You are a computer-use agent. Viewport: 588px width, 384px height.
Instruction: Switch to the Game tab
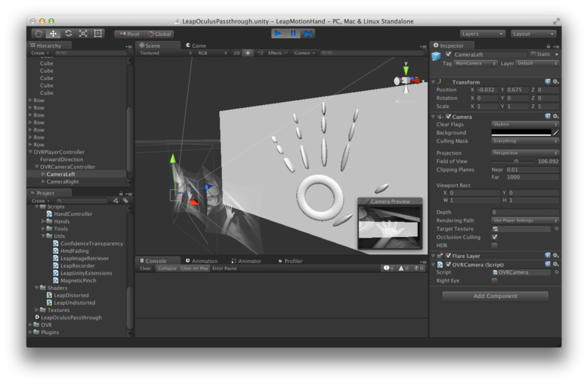coord(196,46)
